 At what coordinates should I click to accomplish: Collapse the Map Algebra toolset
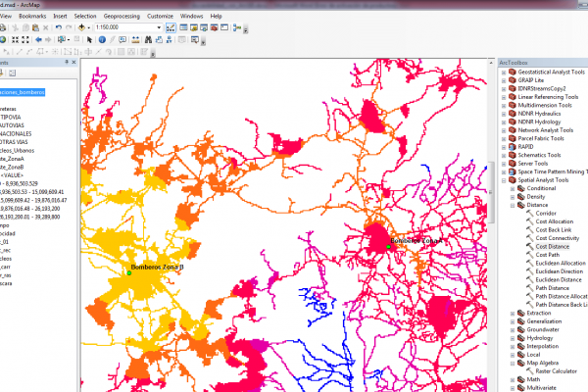coord(513,364)
